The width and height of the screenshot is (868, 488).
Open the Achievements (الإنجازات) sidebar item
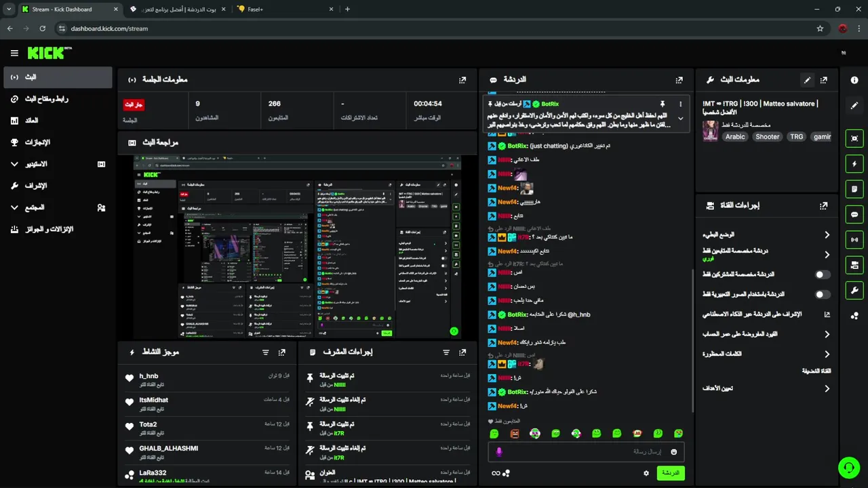(58, 142)
